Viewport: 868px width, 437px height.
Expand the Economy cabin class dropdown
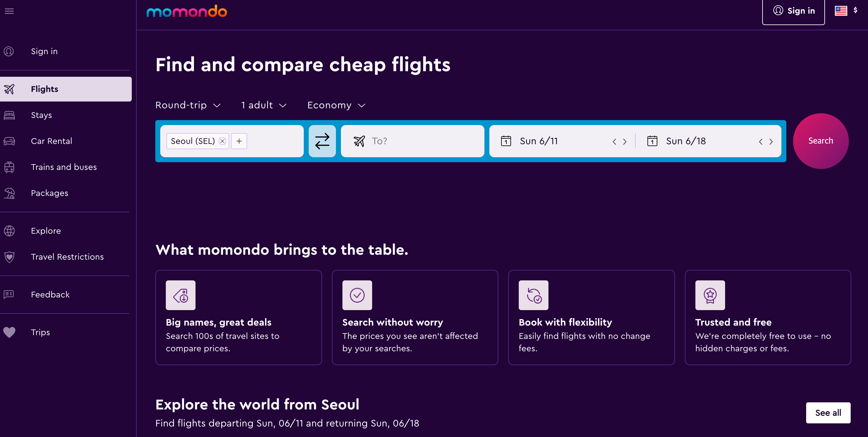pyautogui.click(x=336, y=105)
